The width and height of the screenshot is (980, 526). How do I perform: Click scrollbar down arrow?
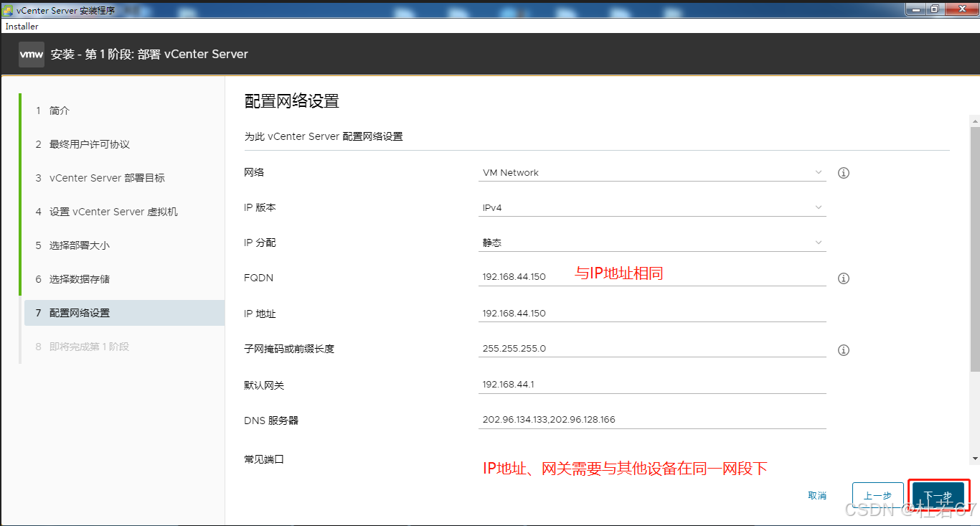[x=975, y=459]
